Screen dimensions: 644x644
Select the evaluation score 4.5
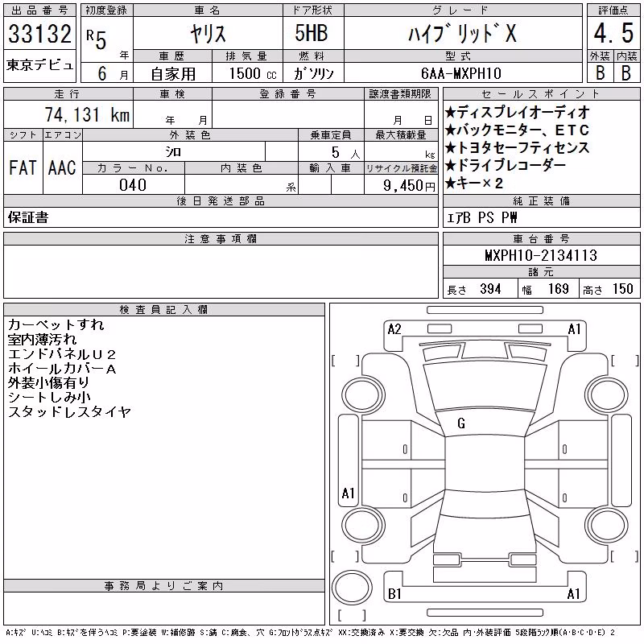(613, 33)
